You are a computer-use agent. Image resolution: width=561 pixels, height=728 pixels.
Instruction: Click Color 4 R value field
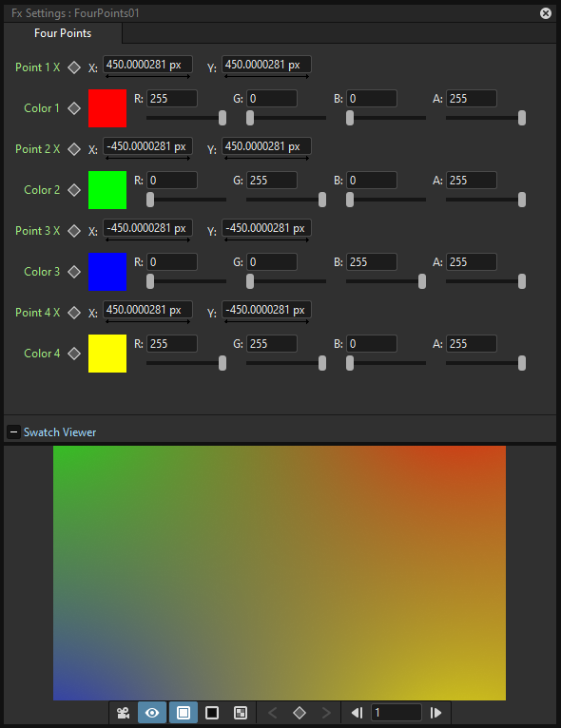point(172,344)
